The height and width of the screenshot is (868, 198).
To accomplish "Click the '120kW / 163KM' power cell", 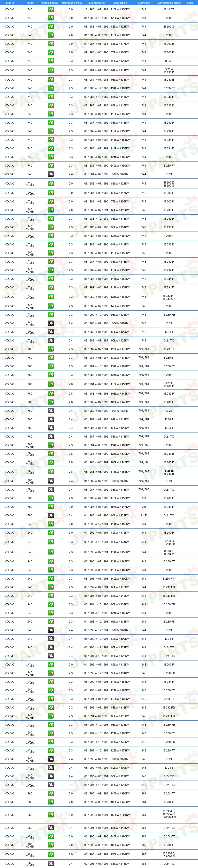I will [120, 18].
